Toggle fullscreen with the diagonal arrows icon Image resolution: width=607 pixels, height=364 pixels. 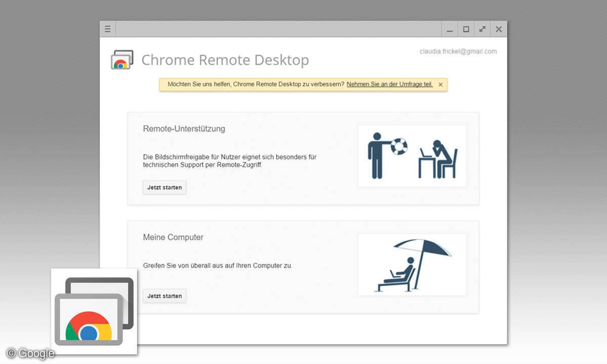482,29
